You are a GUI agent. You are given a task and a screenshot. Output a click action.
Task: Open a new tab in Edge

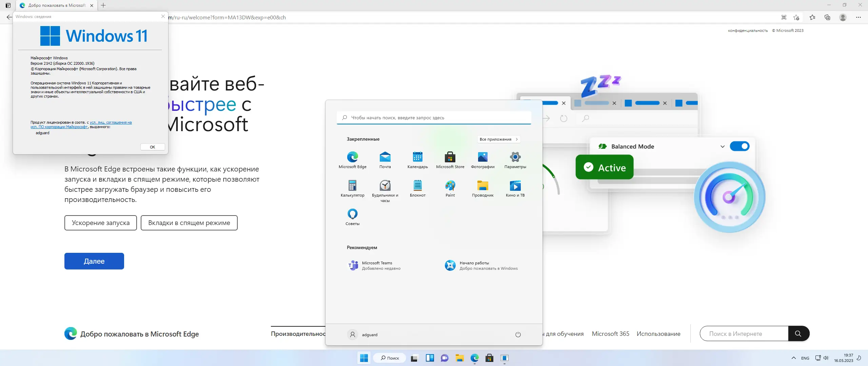pyautogui.click(x=103, y=5)
